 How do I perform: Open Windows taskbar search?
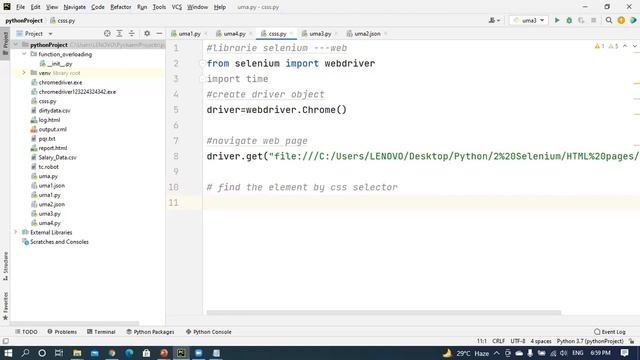click(25, 353)
